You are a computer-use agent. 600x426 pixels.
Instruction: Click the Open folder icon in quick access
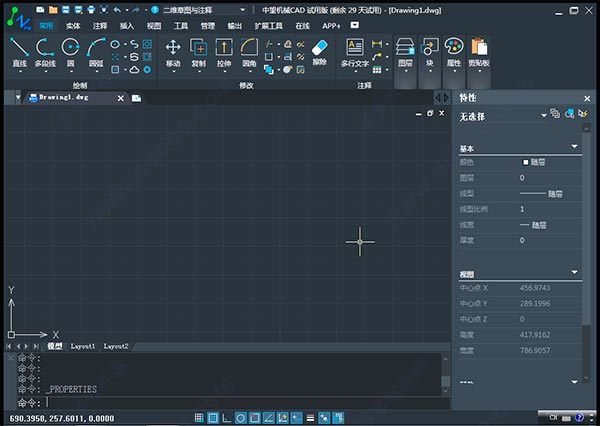pyautogui.click(x=53, y=10)
